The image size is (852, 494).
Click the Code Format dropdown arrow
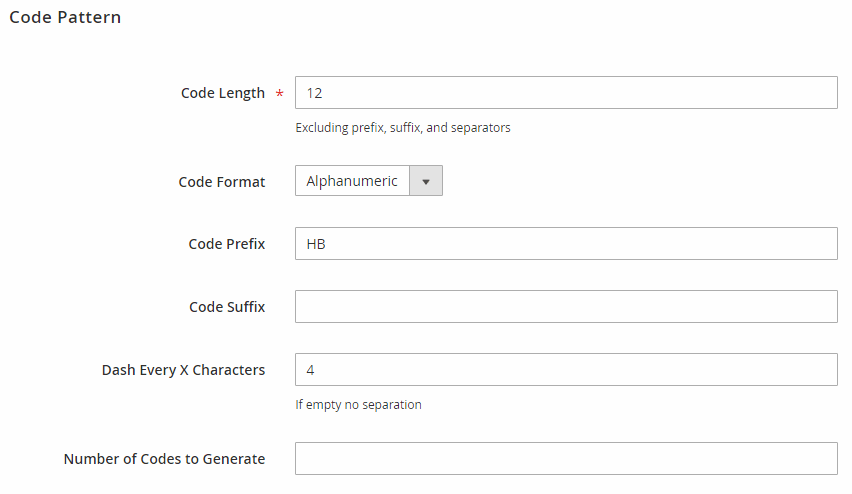[x=426, y=181]
